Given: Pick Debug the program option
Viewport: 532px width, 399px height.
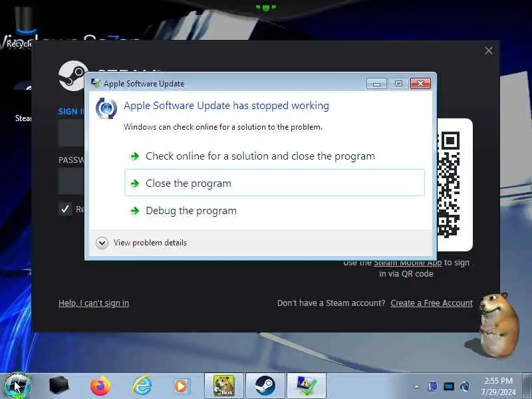Looking at the screenshot, I should (x=275, y=211).
